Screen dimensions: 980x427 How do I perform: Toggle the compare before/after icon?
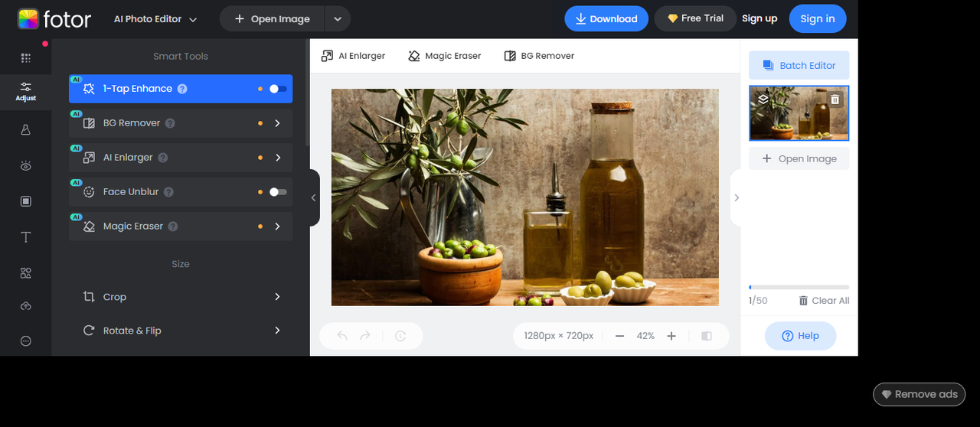[x=707, y=336]
